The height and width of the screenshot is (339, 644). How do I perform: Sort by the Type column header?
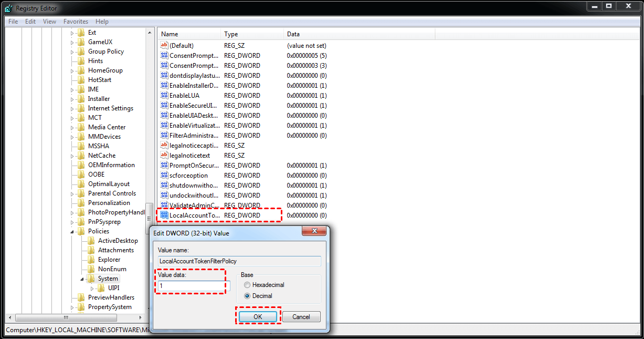click(252, 34)
